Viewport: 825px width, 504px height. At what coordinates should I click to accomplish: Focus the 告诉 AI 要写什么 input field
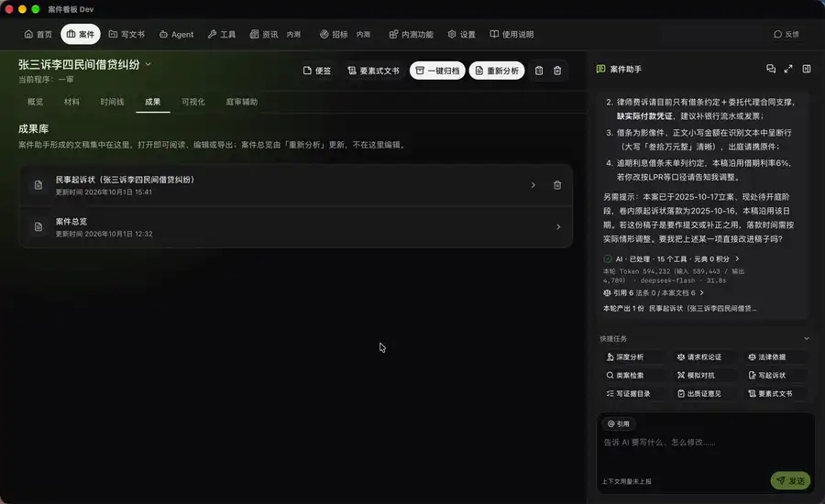(705, 450)
